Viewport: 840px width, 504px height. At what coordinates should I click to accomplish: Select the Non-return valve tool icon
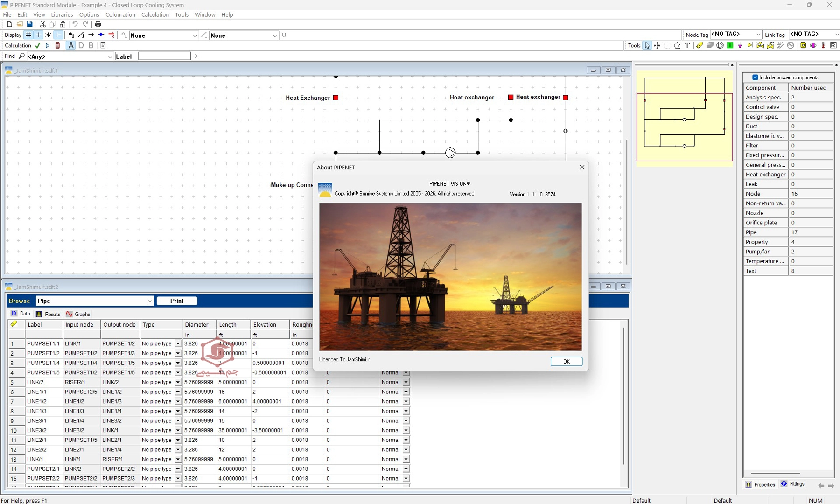[750, 45]
